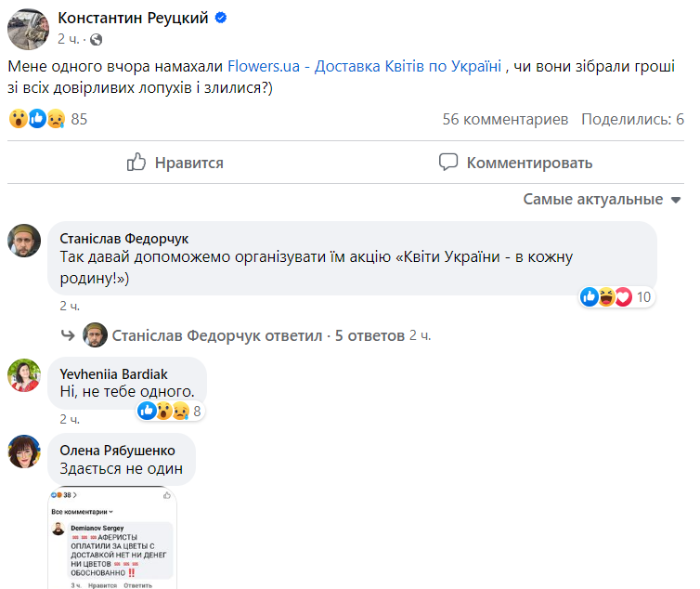
Task: Click the thumbs-up icon beside Нравится
Action: pyautogui.click(x=136, y=163)
